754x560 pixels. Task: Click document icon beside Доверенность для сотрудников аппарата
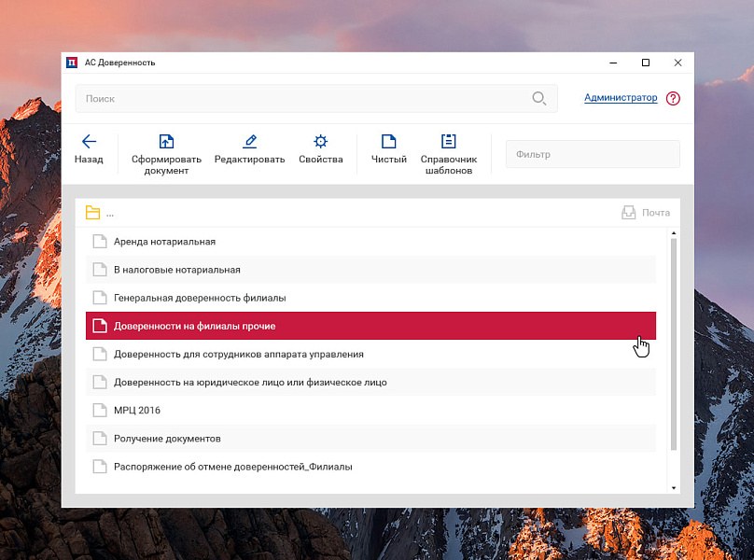pyautogui.click(x=100, y=354)
